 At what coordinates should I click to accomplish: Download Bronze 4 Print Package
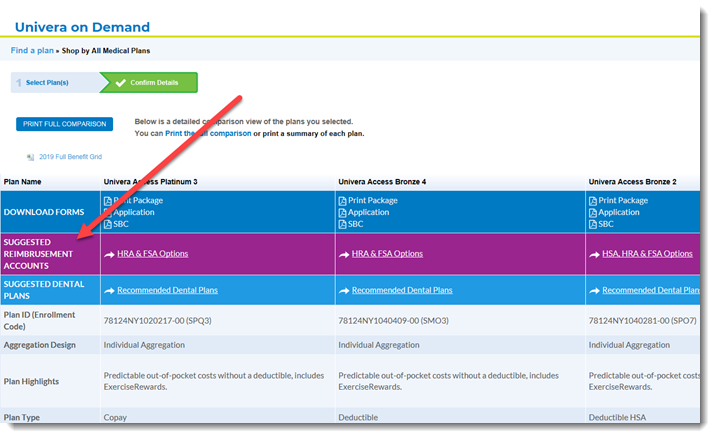373,201
